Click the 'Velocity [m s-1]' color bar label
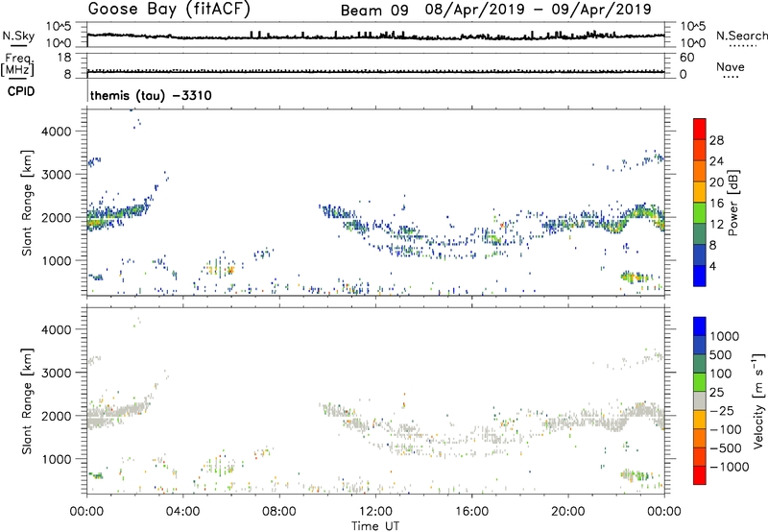 click(x=758, y=400)
